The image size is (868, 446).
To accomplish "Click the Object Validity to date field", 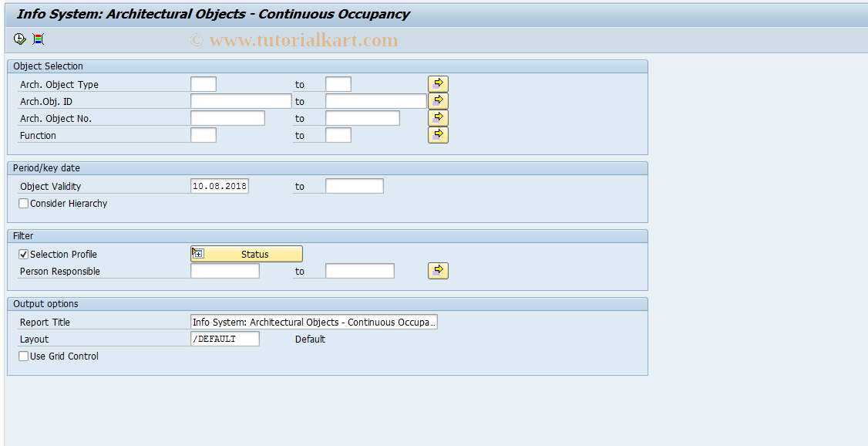I will coord(355,186).
